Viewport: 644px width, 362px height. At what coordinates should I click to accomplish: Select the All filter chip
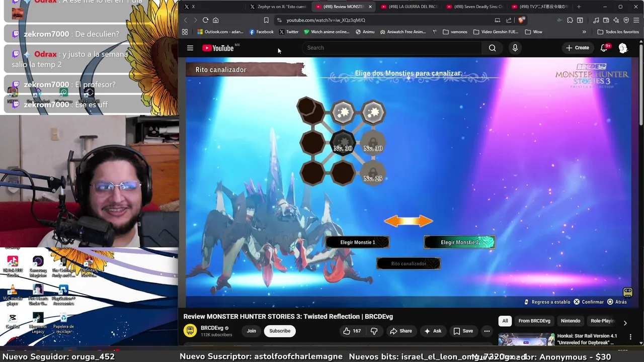click(x=505, y=321)
